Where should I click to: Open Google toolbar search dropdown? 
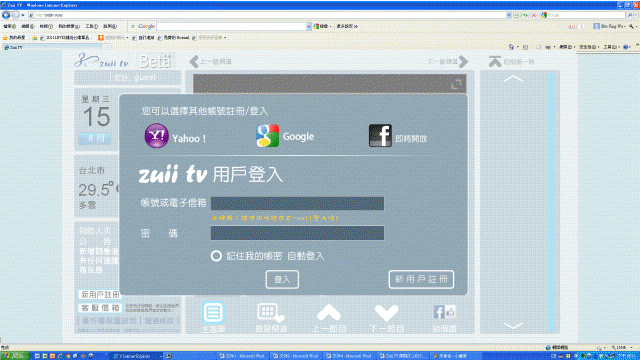309,26
